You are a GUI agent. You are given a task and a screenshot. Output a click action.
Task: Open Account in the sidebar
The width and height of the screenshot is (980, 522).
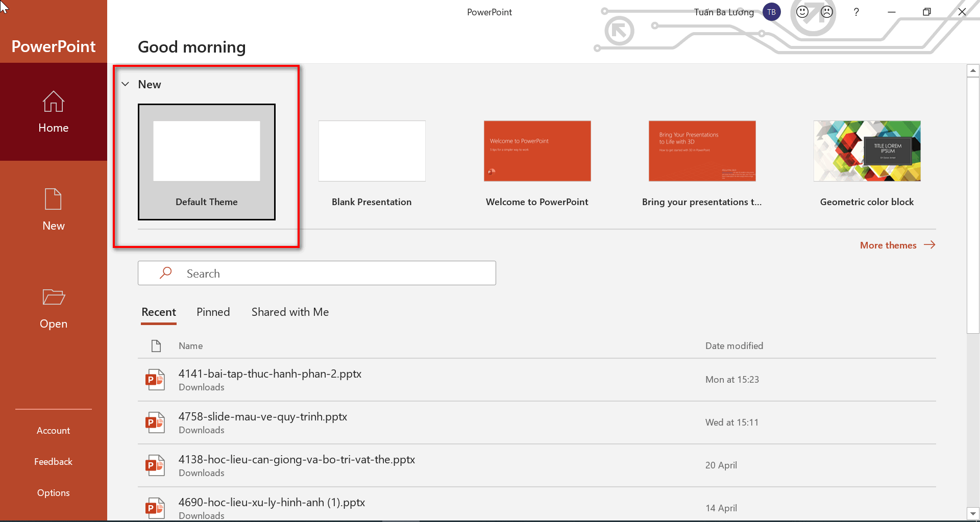(x=53, y=431)
